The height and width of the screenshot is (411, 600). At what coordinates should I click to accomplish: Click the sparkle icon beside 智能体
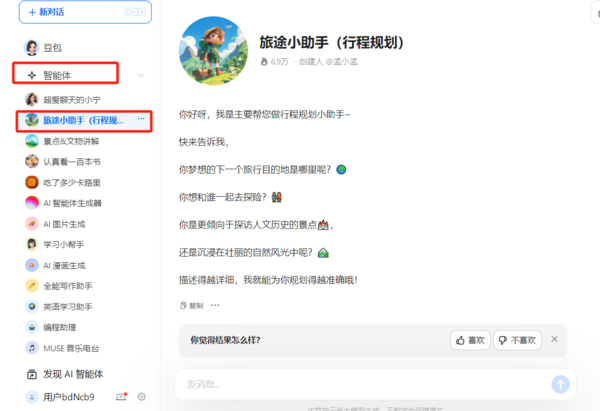pos(32,75)
